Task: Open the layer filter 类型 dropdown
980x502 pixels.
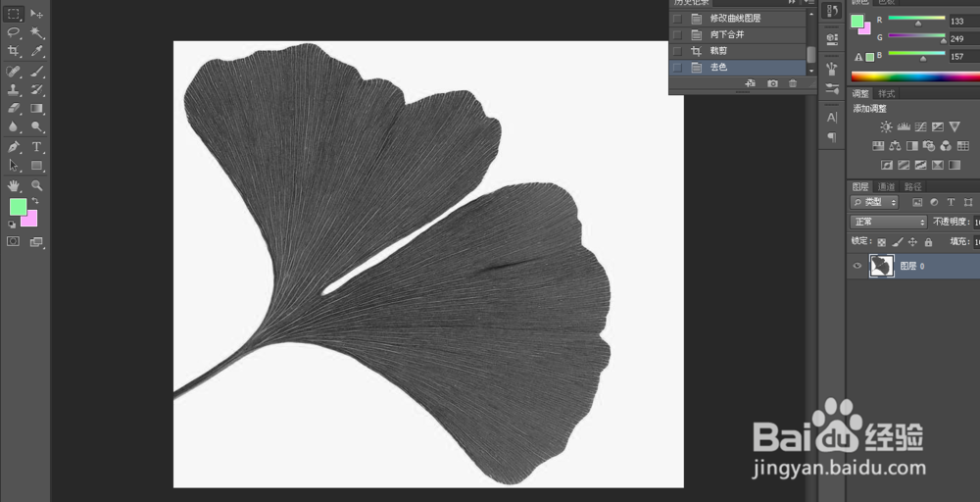Action: point(875,202)
